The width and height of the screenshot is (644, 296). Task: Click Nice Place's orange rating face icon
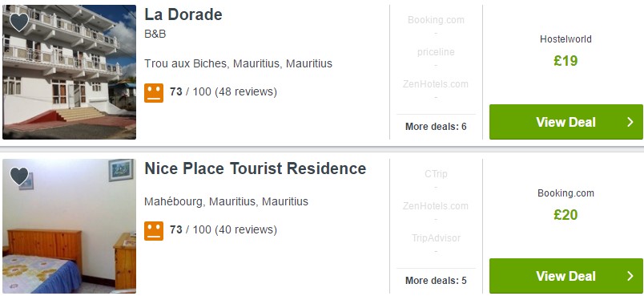point(154,230)
